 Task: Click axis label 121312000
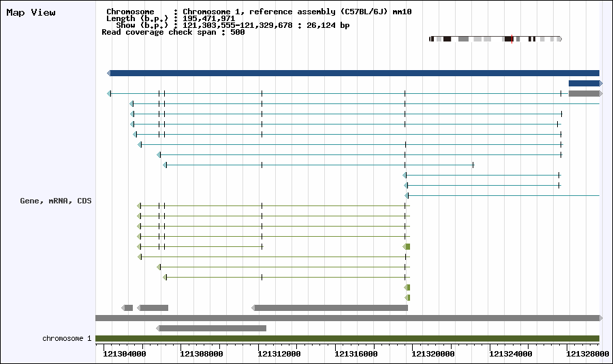pyautogui.click(x=279, y=354)
